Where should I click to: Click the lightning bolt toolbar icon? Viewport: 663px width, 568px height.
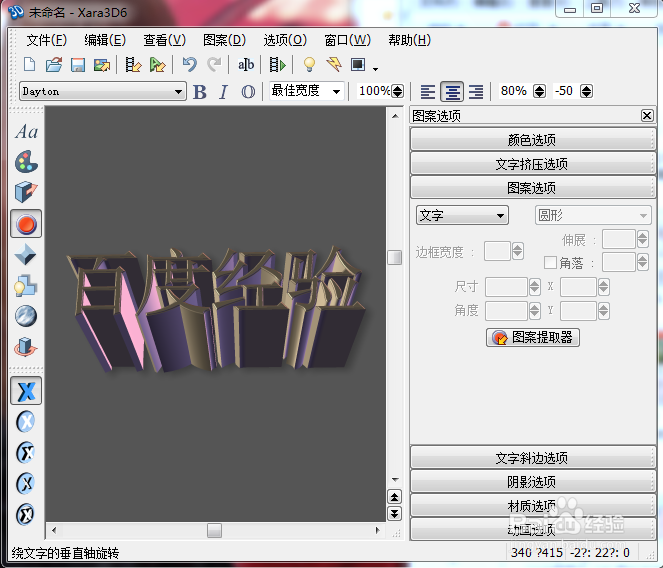(334, 64)
